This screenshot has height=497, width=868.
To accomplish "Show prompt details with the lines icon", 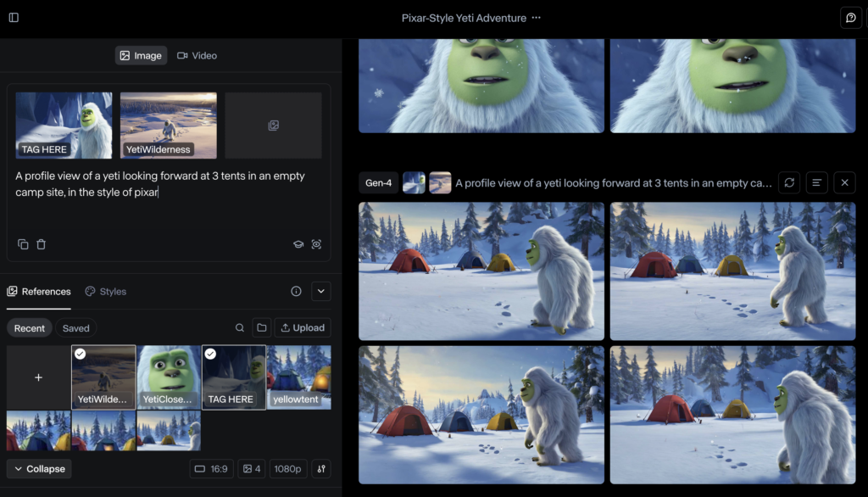I will (x=816, y=183).
